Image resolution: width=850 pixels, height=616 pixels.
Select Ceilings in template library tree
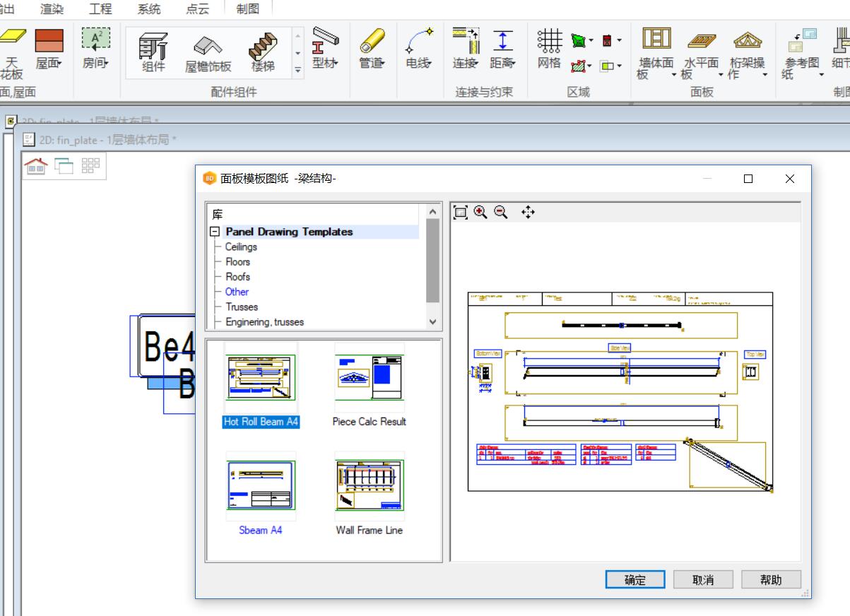point(241,247)
